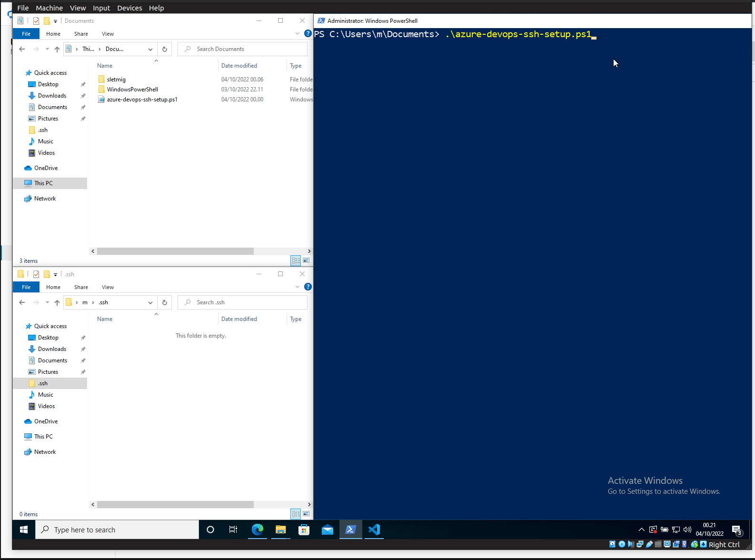
Task: Open .ssh folder in Documents window sidebar
Action: [x=43, y=130]
